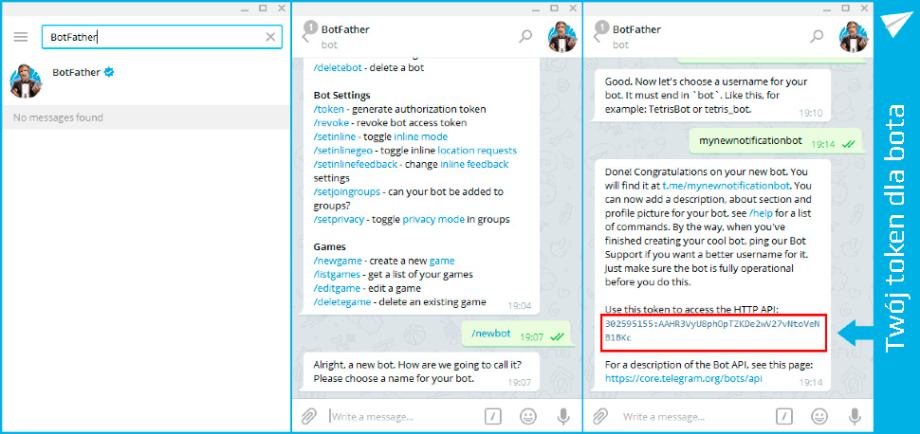This screenshot has height=434, width=920.
Task: Click the message field in middle window
Action: (402, 417)
